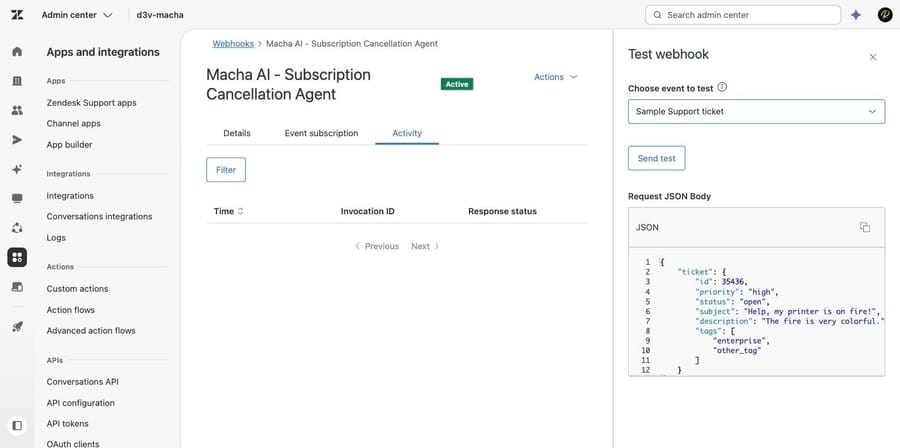Open the Sample Support ticket event dropdown
Image resolution: width=900 pixels, height=448 pixels.
pos(757,111)
